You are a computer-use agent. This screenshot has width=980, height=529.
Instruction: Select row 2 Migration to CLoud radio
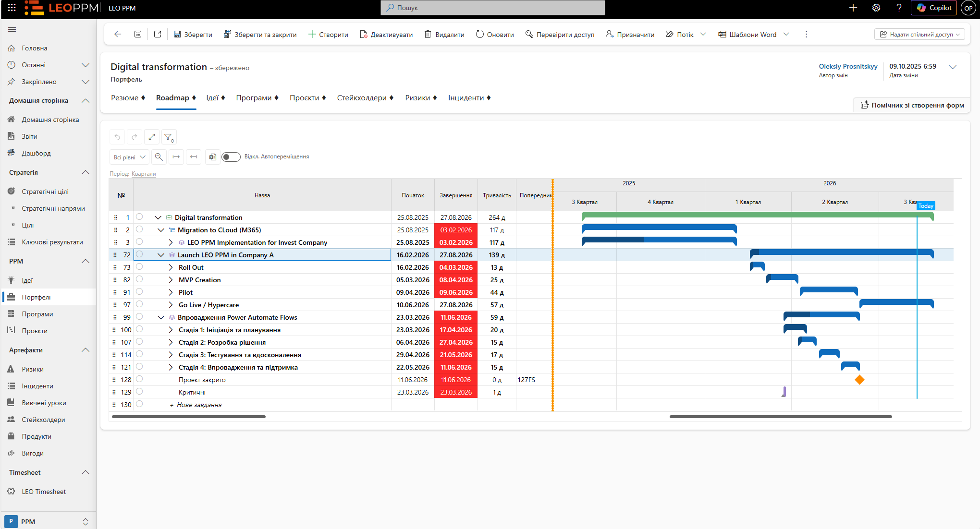pyautogui.click(x=139, y=229)
